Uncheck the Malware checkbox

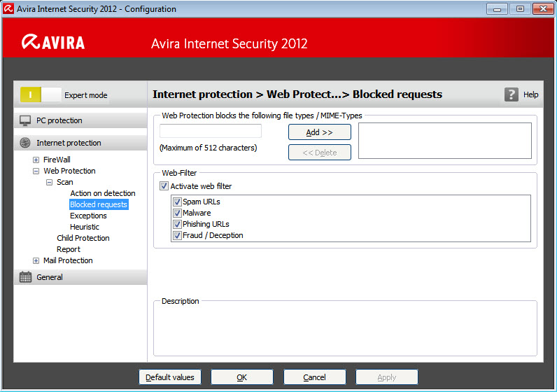pos(177,213)
